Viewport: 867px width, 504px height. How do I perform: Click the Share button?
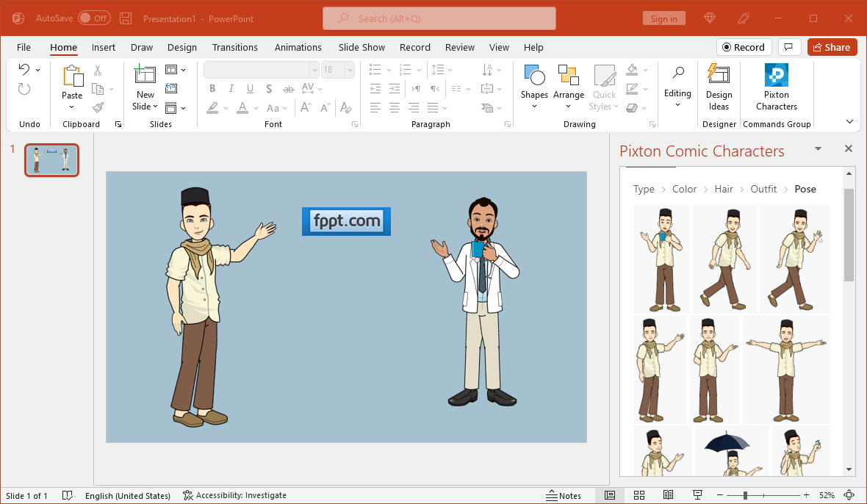832,47
